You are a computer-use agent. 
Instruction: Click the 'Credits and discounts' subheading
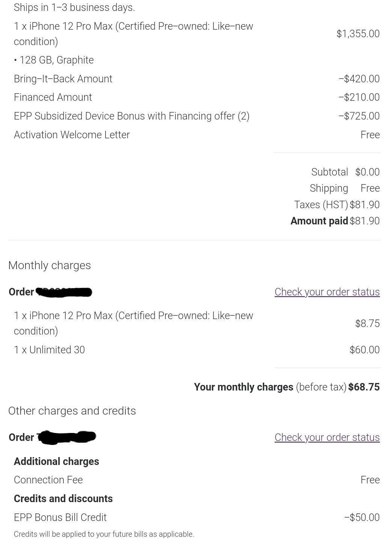point(63,499)
